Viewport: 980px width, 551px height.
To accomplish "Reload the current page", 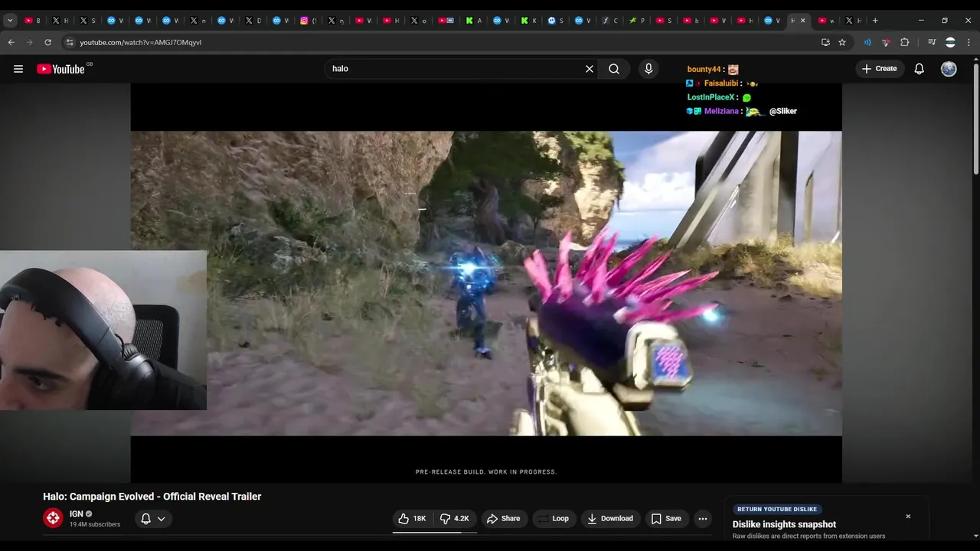I will pos(47,42).
